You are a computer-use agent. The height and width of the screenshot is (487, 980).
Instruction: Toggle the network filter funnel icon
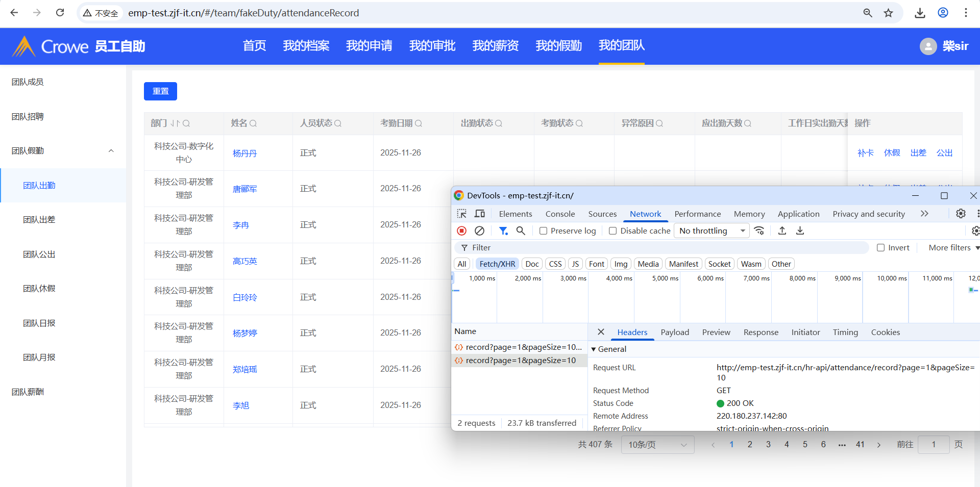coord(503,231)
